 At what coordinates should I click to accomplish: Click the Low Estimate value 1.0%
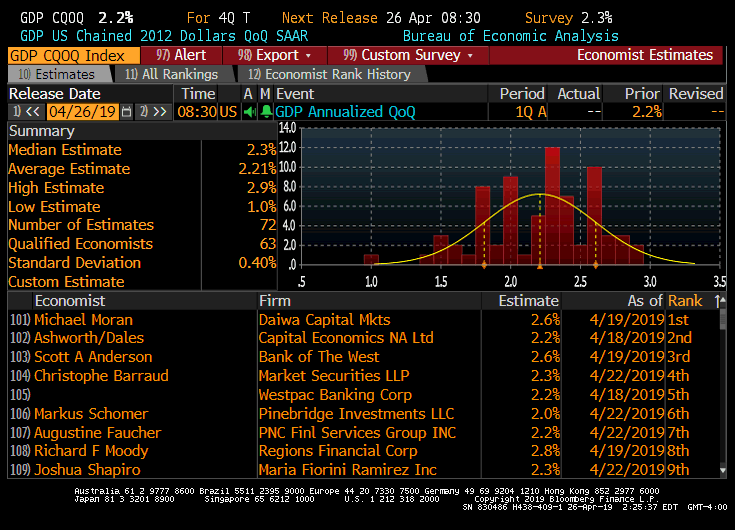click(x=261, y=207)
